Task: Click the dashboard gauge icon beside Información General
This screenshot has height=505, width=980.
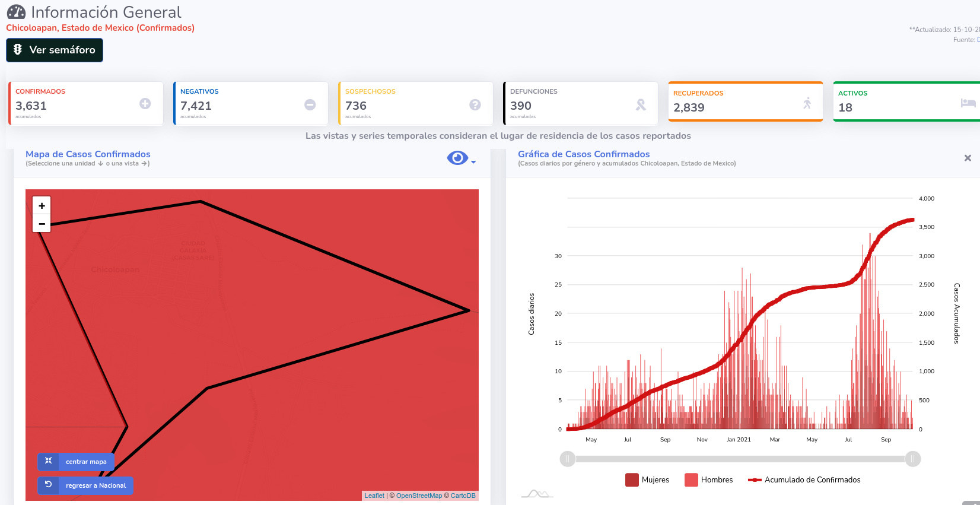Action: [16, 12]
